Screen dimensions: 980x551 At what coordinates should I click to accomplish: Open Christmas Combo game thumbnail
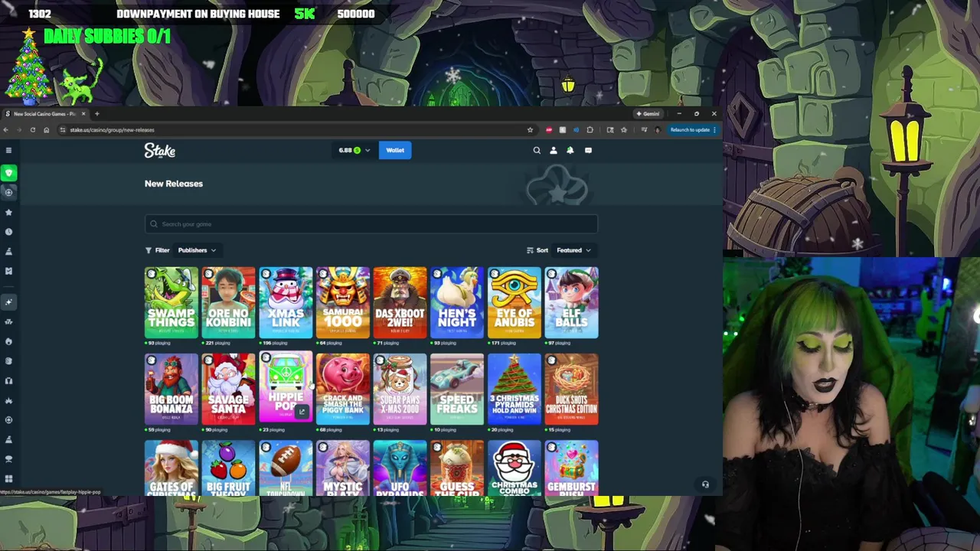514,468
